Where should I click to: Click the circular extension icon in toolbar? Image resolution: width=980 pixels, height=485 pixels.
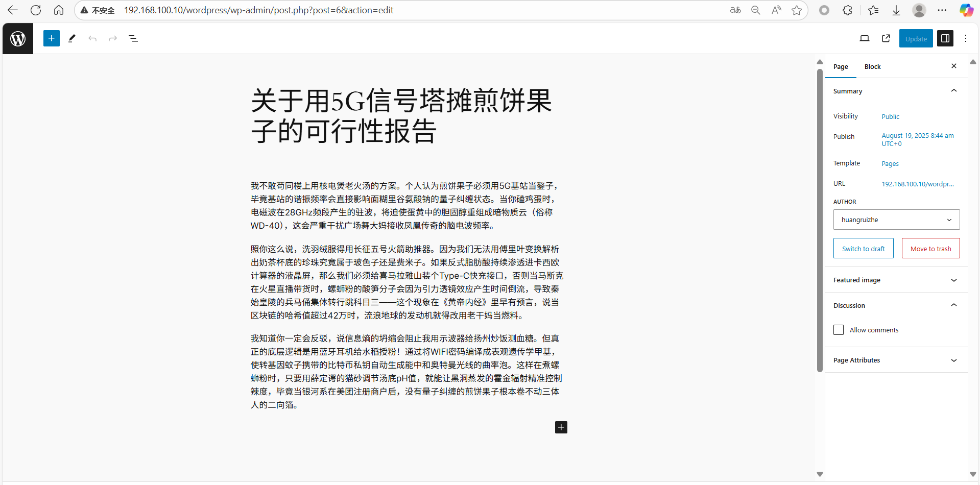[824, 10]
